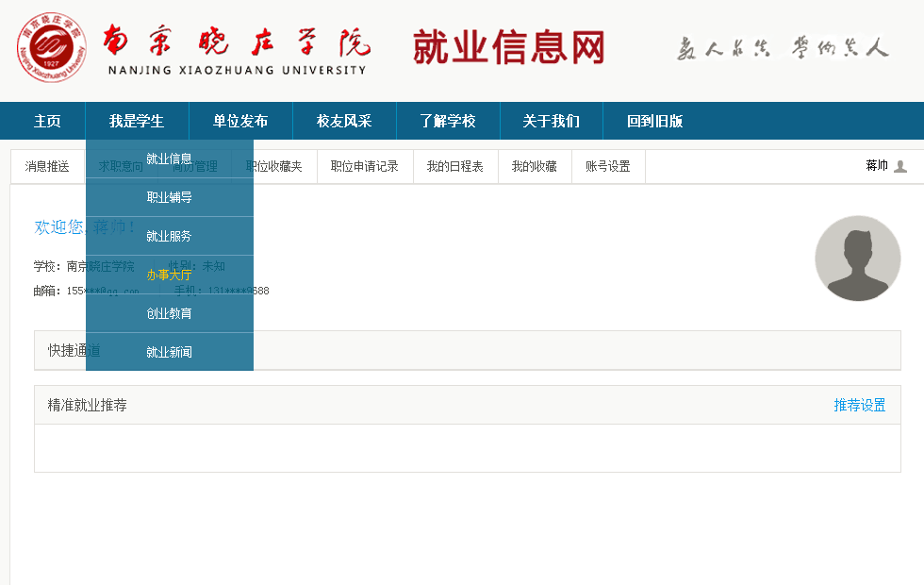Viewport: 924px width, 585px height.
Task: Open the 校友风采 navigation menu
Action: (x=344, y=121)
